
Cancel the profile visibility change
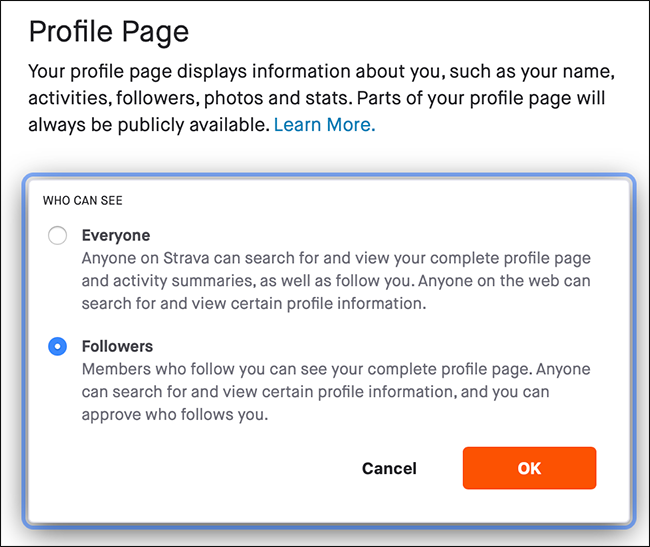389,468
